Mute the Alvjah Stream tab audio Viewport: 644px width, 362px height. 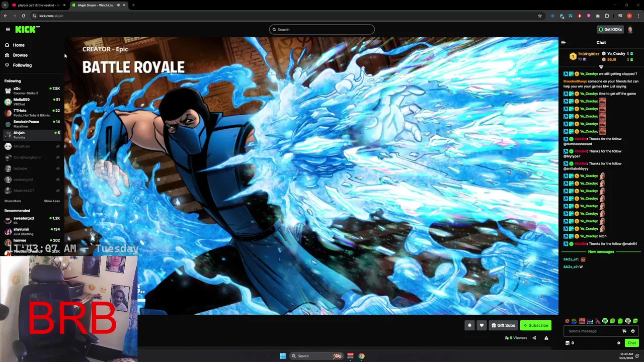click(x=118, y=5)
